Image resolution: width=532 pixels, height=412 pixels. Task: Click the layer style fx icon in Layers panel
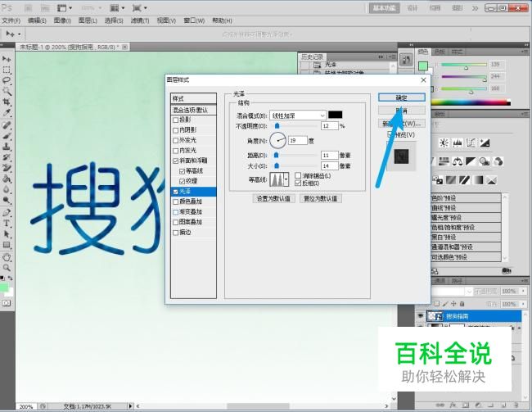(453, 405)
